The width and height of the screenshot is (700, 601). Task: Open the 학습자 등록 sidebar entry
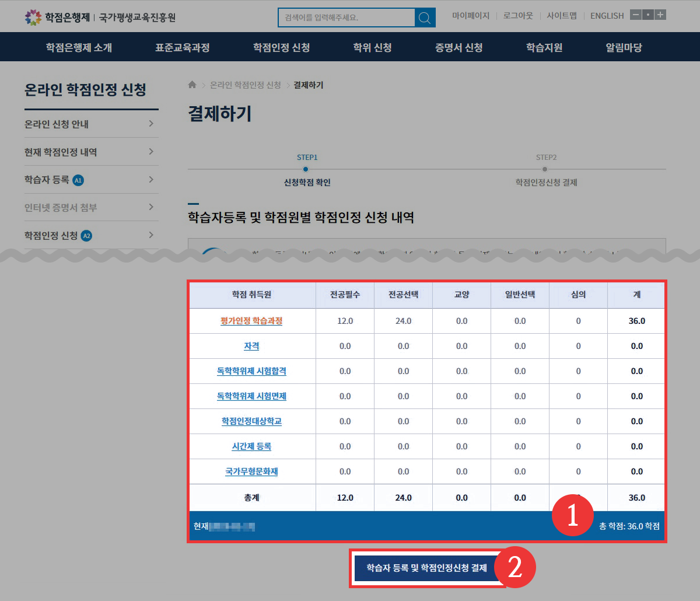coord(91,180)
